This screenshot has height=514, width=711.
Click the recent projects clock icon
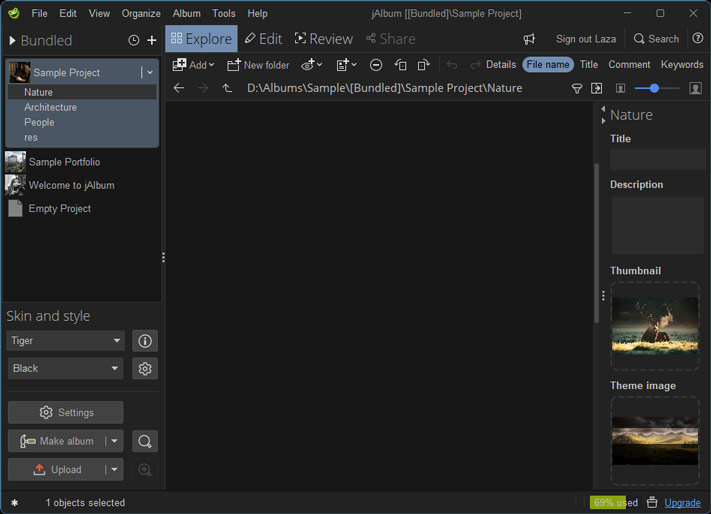click(133, 40)
